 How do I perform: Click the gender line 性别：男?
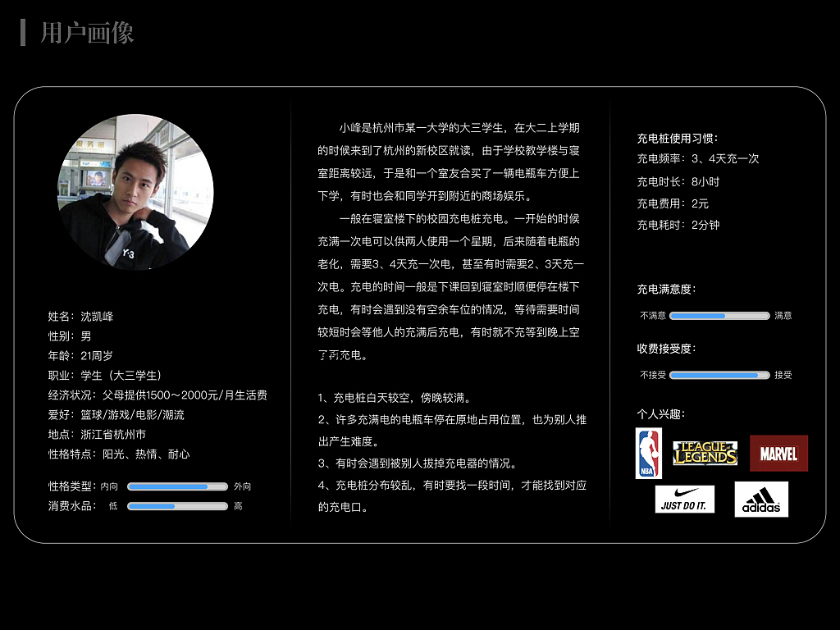(70, 336)
